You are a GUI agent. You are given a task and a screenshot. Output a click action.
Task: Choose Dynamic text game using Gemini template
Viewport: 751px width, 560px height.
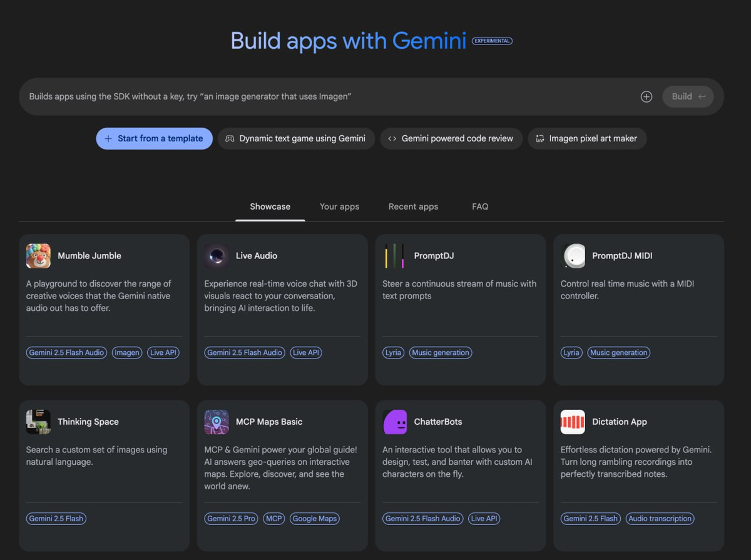pos(296,138)
